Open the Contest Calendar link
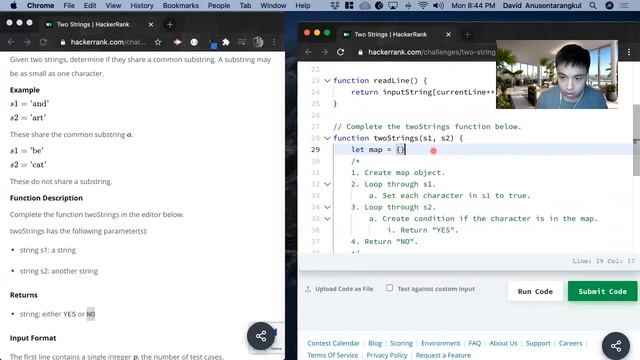The image size is (640, 360). coord(333,343)
